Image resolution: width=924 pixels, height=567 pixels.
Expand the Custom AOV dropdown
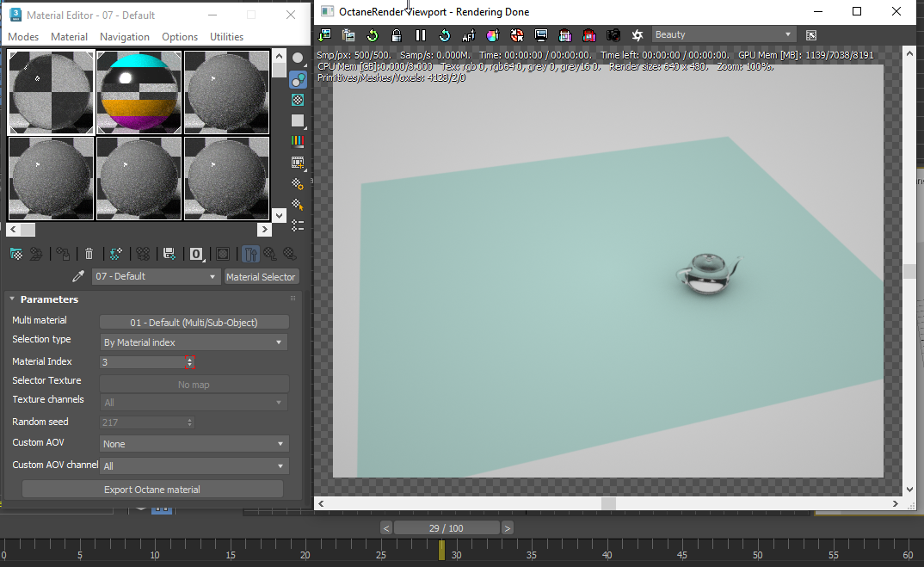[x=194, y=444]
